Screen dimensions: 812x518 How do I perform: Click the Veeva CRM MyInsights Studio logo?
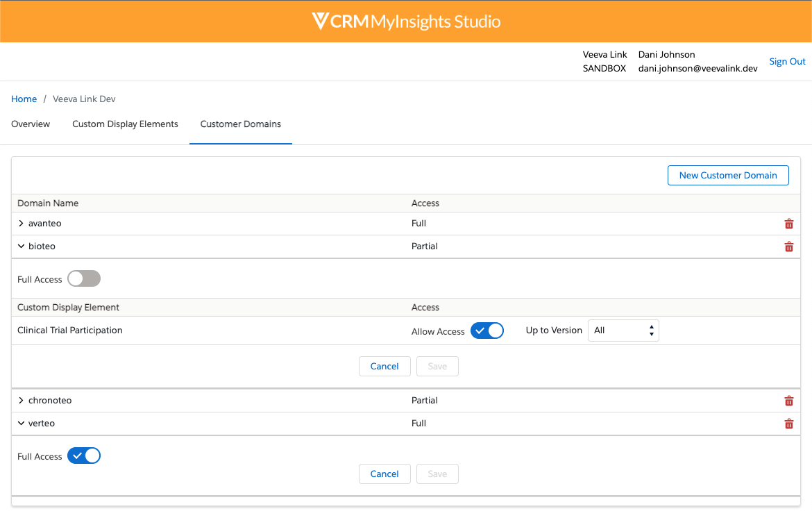406,22
